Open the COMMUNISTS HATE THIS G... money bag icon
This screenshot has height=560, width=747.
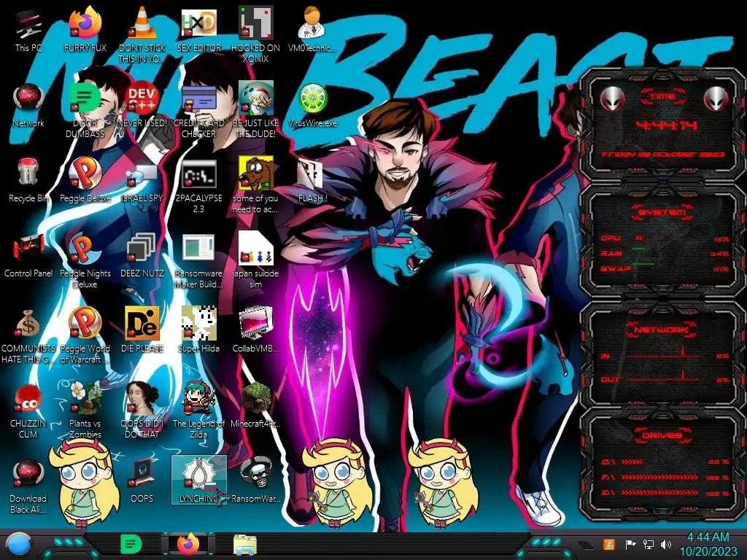pos(28,335)
